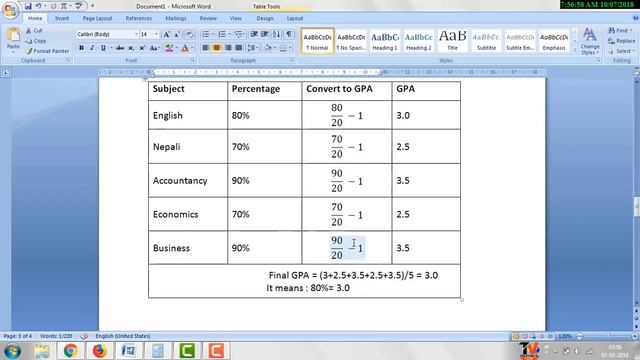The image size is (640, 360).
Task: Open the Mailings tab
Action: tap(176, 18)
